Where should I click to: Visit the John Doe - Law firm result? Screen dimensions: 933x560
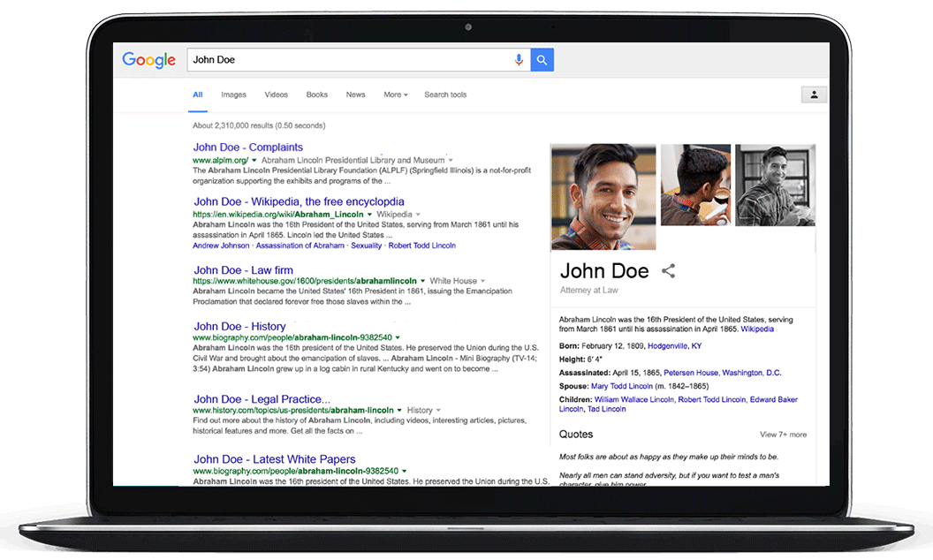(243, 270)
